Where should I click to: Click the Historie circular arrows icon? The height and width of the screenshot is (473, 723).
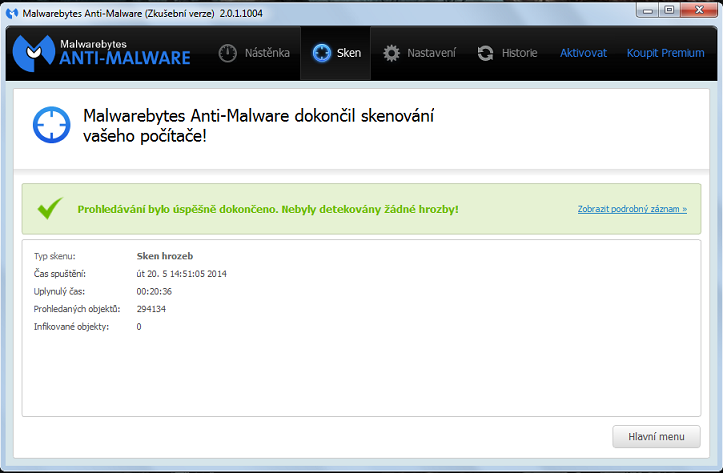(486, 53)
